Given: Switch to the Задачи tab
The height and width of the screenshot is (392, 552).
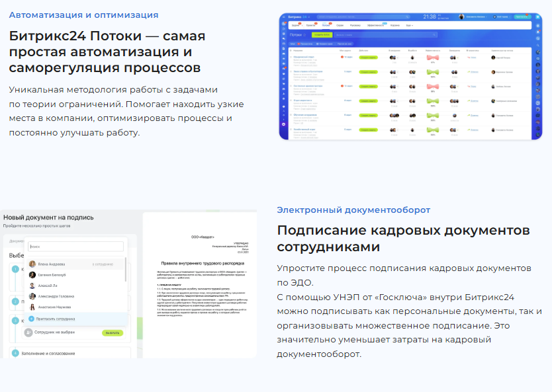Looking at the screenshot, I should tap(295, 25).
